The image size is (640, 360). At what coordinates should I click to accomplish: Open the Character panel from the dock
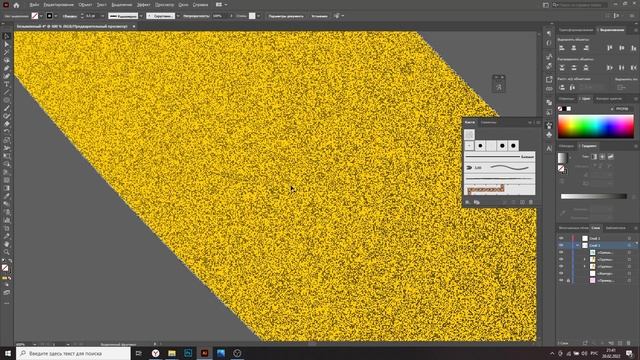(x=549, y=149)
